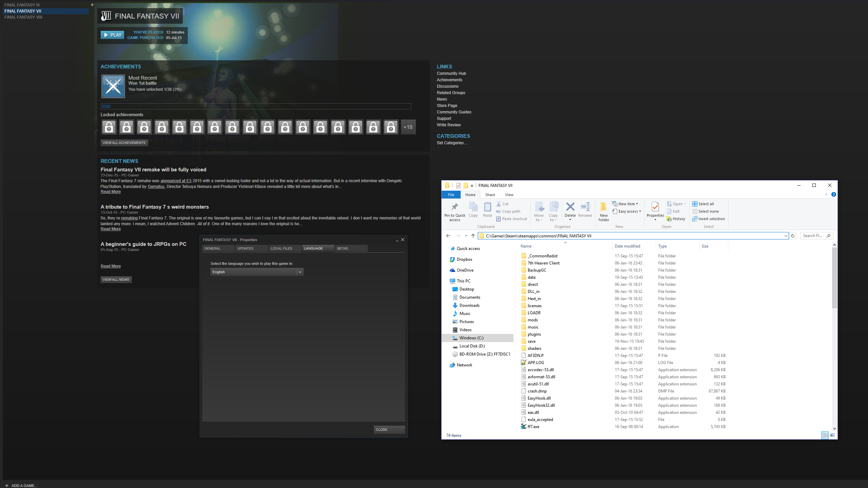Click CLOSE in Properties dialog
Screen dimensions: 868x488
coord(389,429)
